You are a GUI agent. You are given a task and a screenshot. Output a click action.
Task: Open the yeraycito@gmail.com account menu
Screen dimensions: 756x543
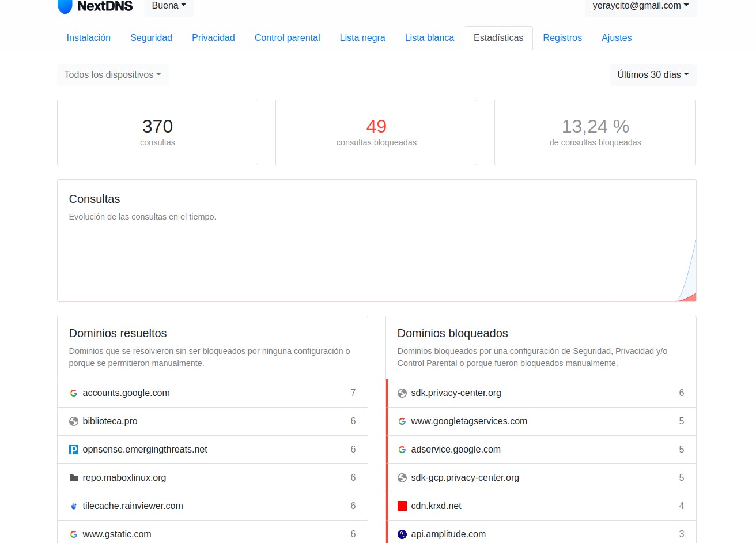tap(640, 6)
